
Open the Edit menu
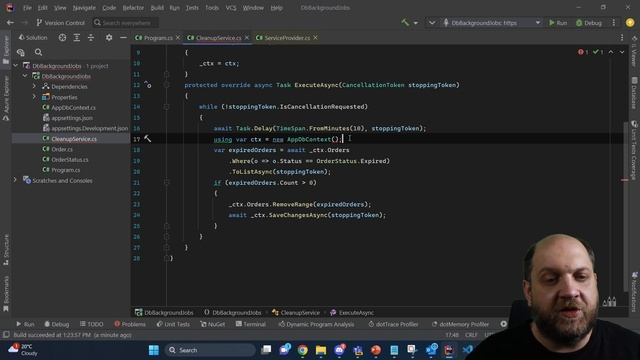pos(42,8)
